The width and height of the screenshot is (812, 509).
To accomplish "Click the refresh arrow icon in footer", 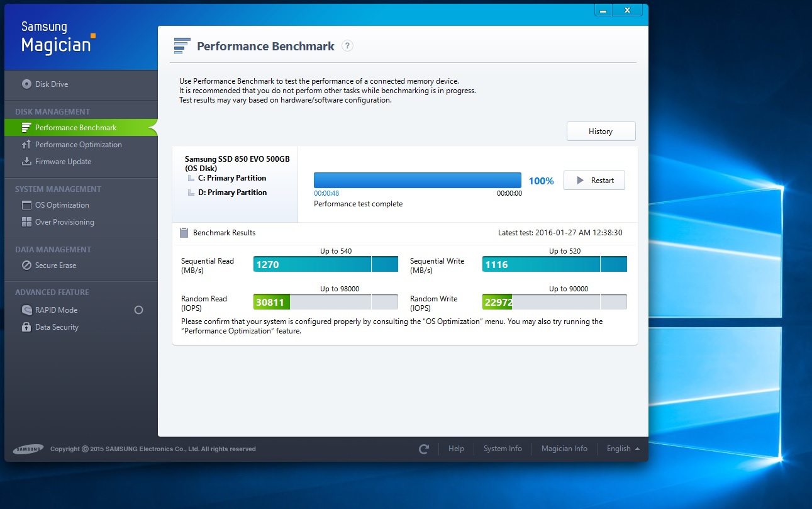I will pos(424,449).
